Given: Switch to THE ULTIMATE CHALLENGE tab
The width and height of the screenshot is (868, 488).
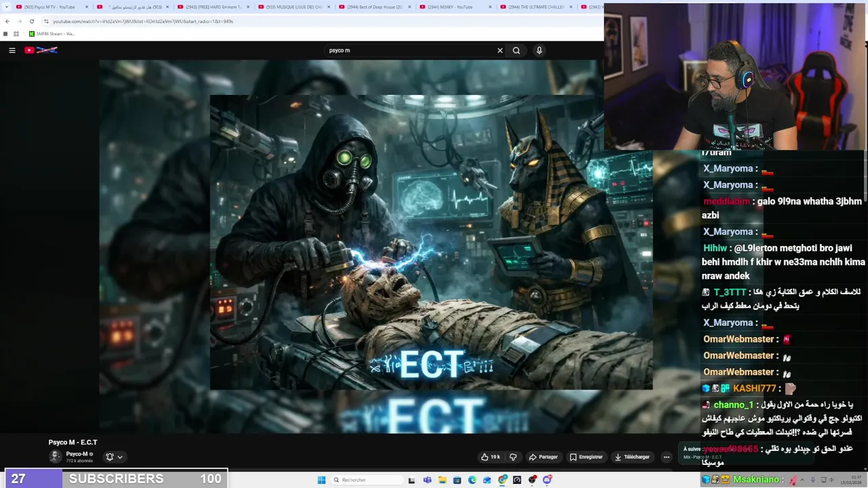Looking at the screenshot, I should click(x=535, y=7).
